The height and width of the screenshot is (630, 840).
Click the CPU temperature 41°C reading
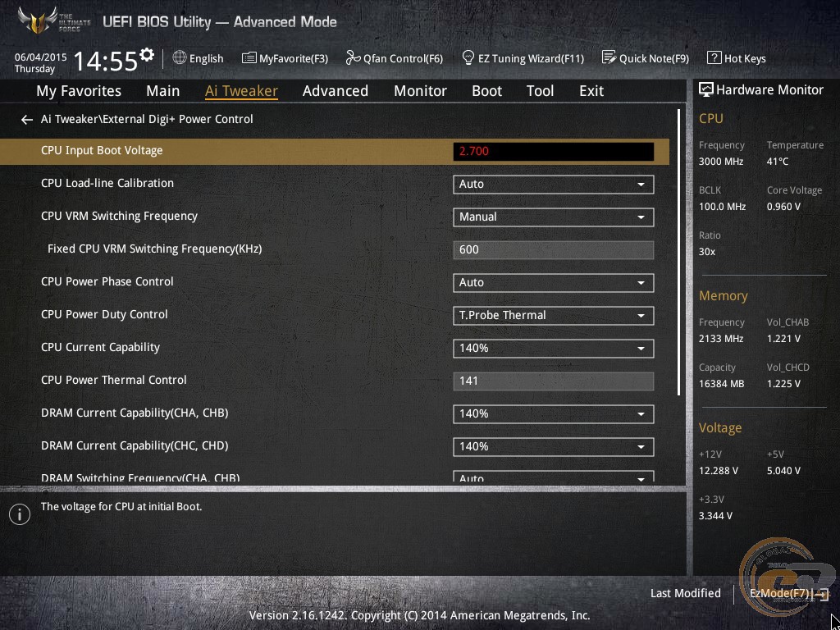[x=778, y=162]
